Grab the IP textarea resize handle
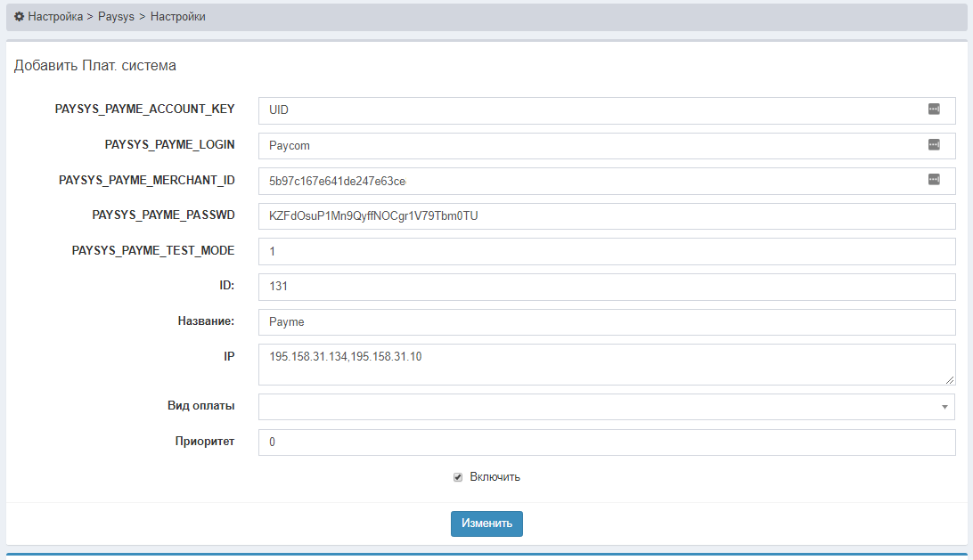The image size is (973, 560). tap(950, 380)
